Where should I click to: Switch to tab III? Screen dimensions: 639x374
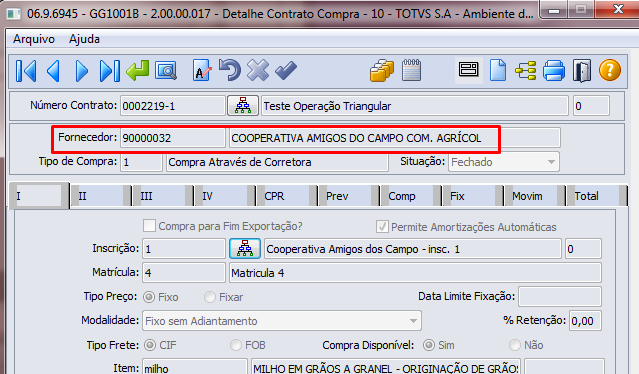163,196
